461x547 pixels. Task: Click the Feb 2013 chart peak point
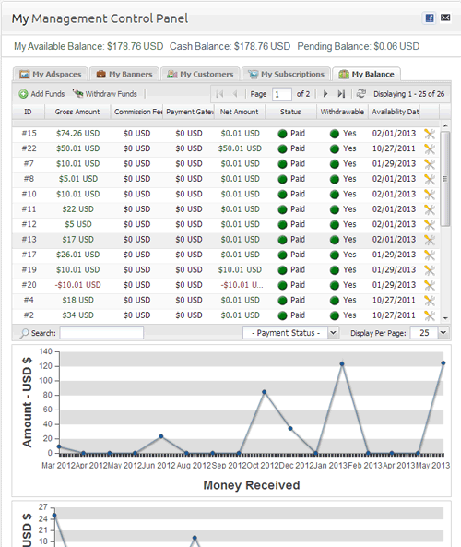click(x=342, y=364)
